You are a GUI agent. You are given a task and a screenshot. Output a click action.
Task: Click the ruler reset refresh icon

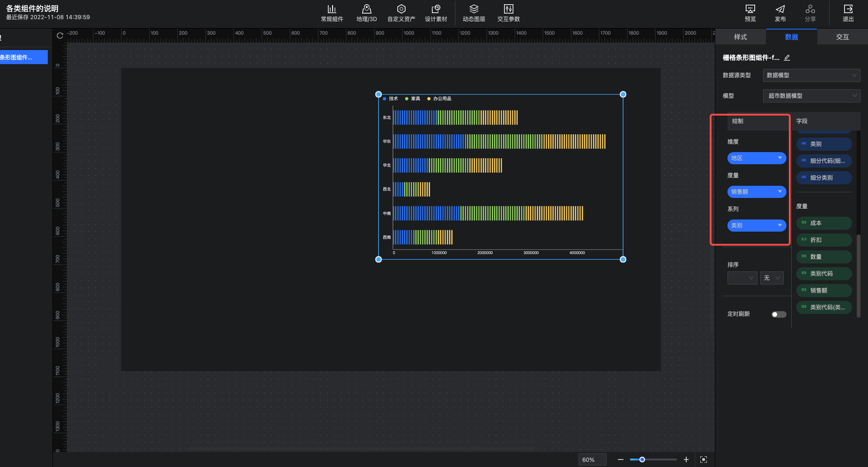point(60,36)
